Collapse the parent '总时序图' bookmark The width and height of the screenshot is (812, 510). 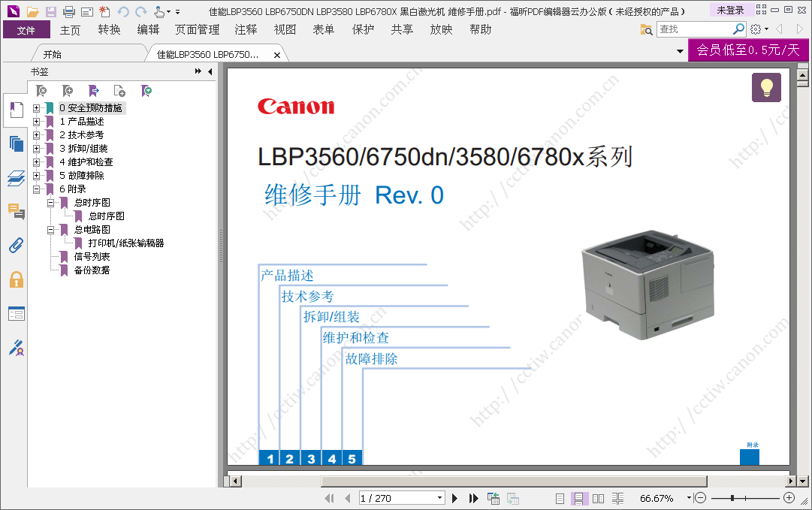coord(51,203)
